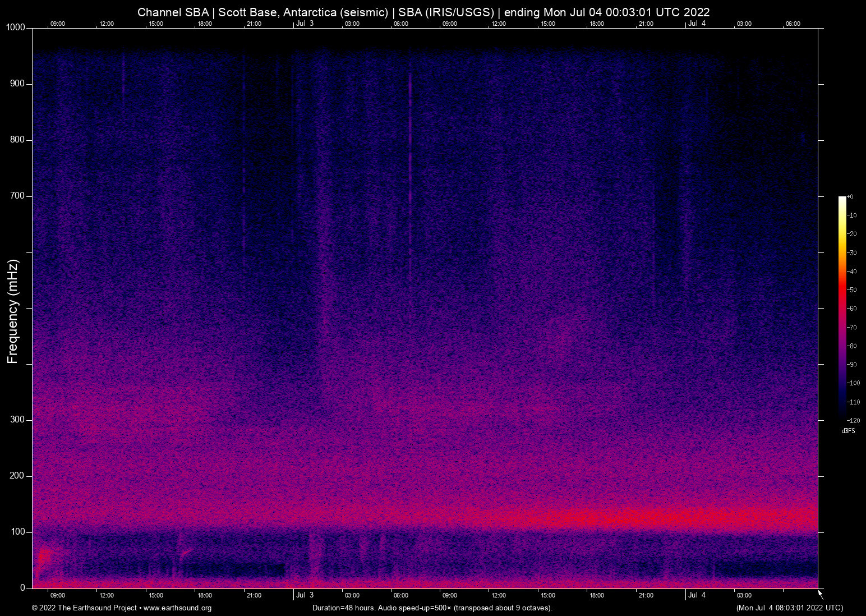Click the -50 label on the color scale

852,290
